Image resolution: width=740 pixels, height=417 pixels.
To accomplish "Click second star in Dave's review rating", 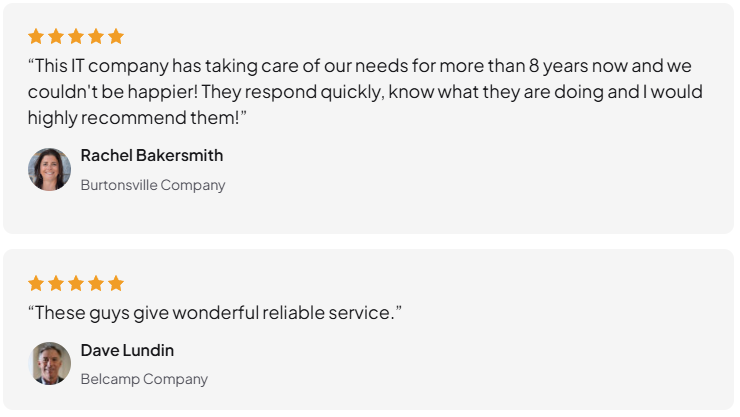I will (x=56, y=284).
